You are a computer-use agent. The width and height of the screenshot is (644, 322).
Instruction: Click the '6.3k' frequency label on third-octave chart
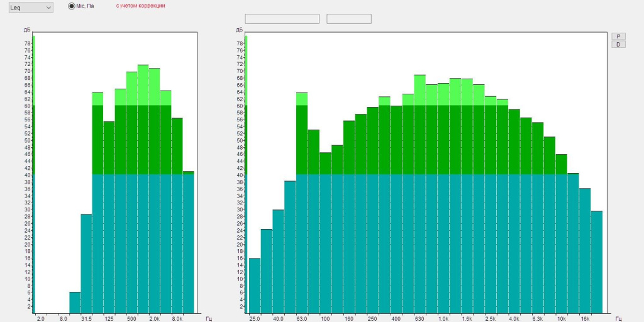click(538, 319)
